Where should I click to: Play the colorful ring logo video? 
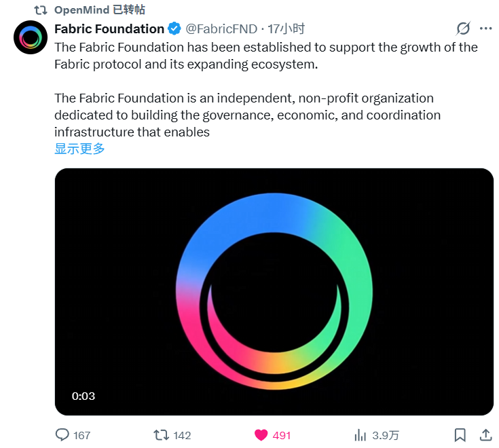click(x=274, y=291)
